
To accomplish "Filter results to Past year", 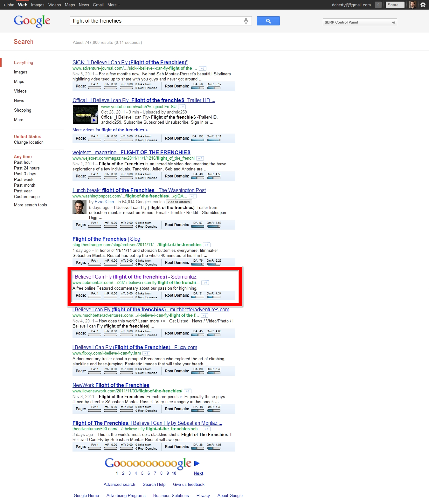I will click(23, 191).
